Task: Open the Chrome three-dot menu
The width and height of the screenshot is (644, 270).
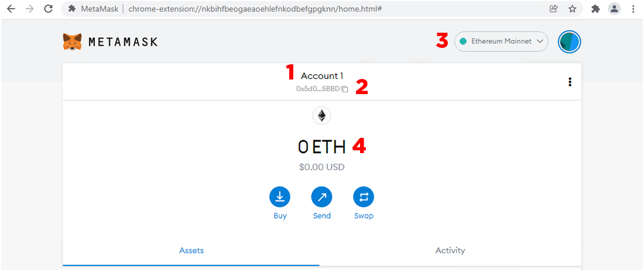Action: (633, 9)
